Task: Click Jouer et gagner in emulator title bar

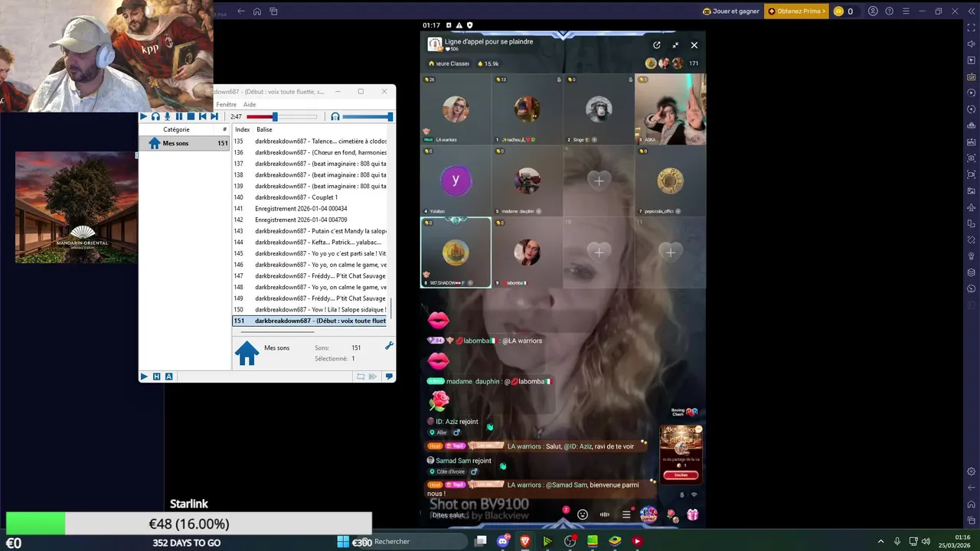Action: click(x=730, y=11)
